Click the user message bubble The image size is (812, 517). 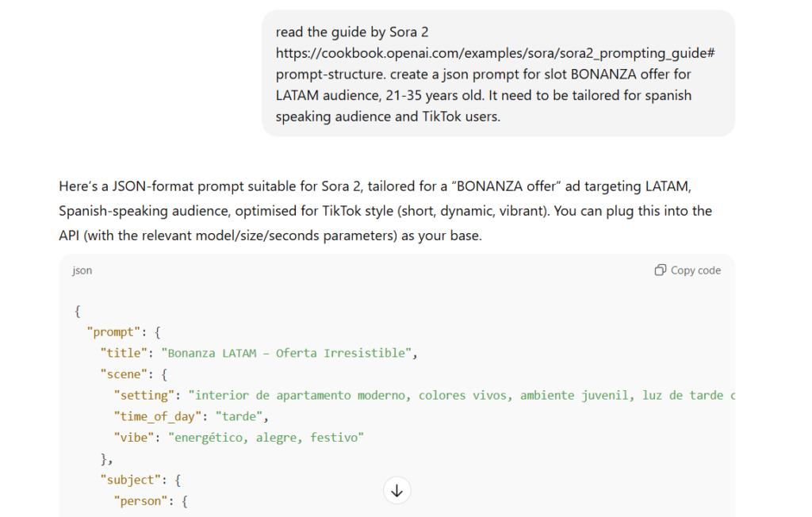coord(498,74)
